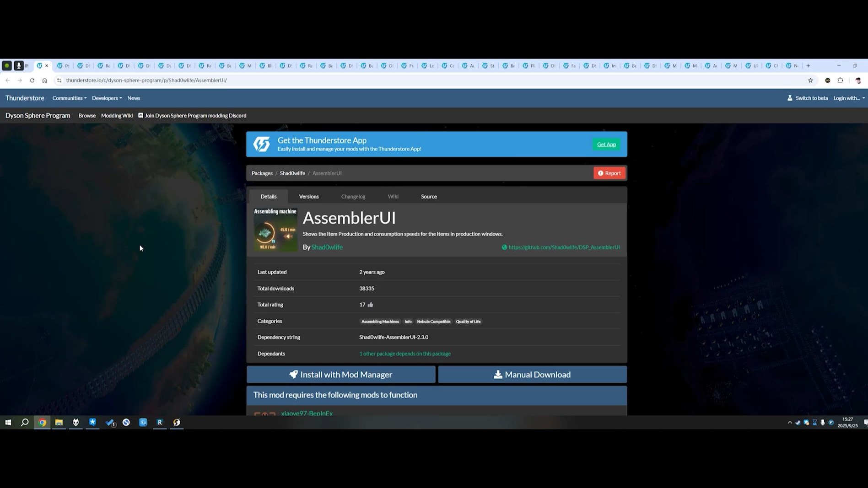Open the News menu item
This screenshot has width=868, height=488.
click(x=134, y=98)
